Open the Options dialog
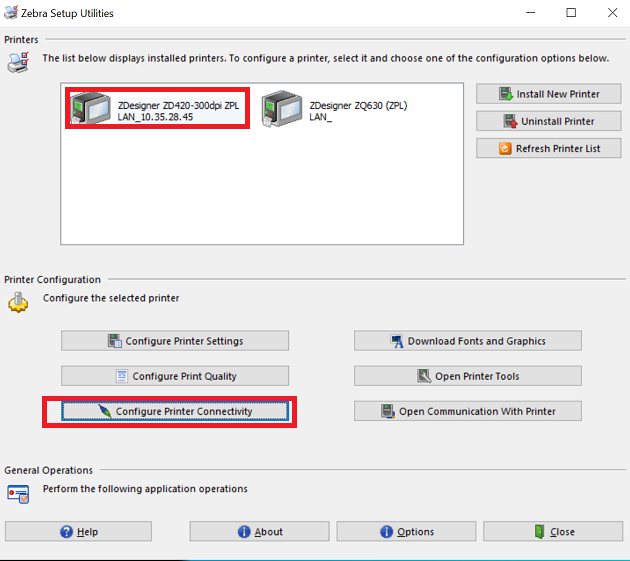Viewport: 630px width, 561px height. coord(407,531)
